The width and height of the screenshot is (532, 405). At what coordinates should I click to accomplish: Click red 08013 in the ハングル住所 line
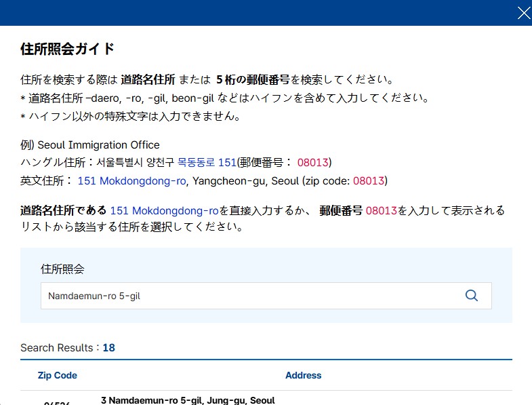tap(312, 163)
